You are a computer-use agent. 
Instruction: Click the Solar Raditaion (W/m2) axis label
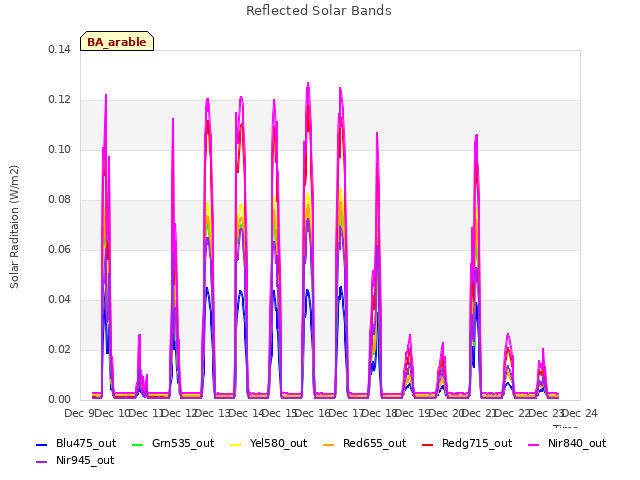pos(14,227)
